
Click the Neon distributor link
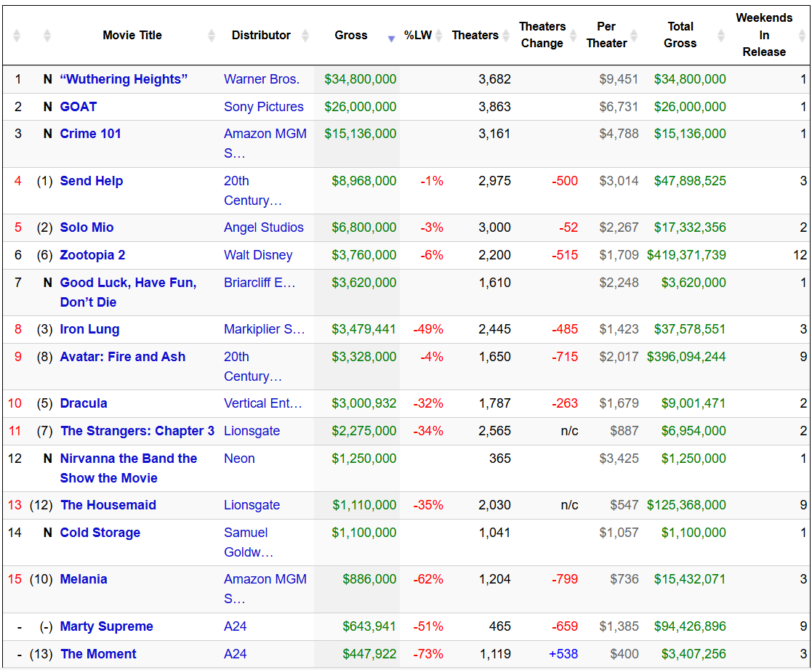[x=239, y=459]
